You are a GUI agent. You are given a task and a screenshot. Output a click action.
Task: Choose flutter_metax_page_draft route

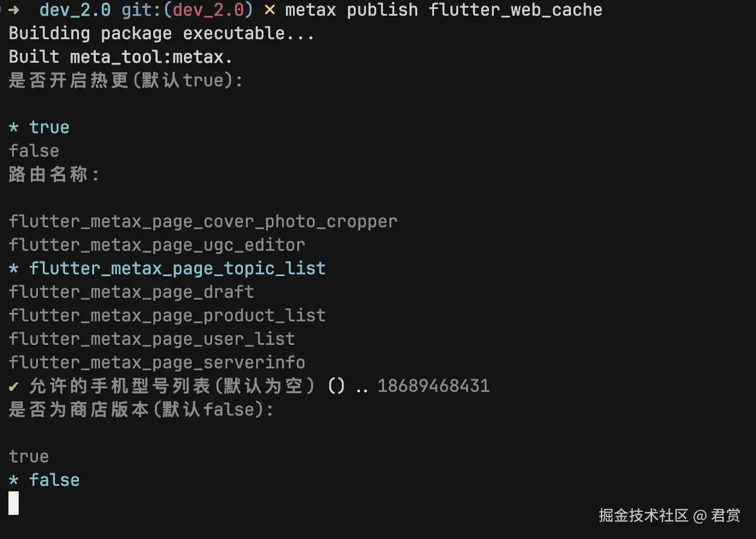pyautogui.click(x=131, y=292)
